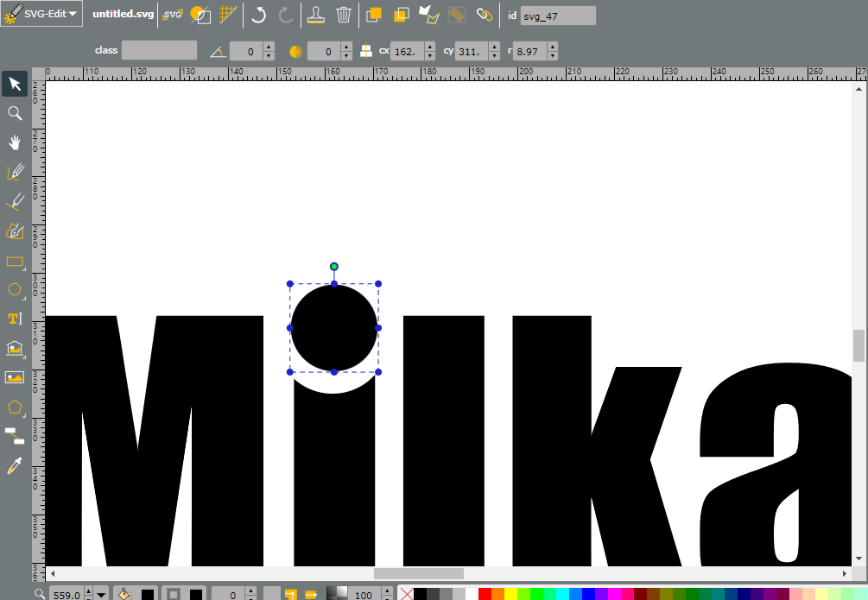The width and height of the screenshot is (868, 600).
Task: Select the Path drawing tool
Action: pyautogui.click(x=15, y=231)
